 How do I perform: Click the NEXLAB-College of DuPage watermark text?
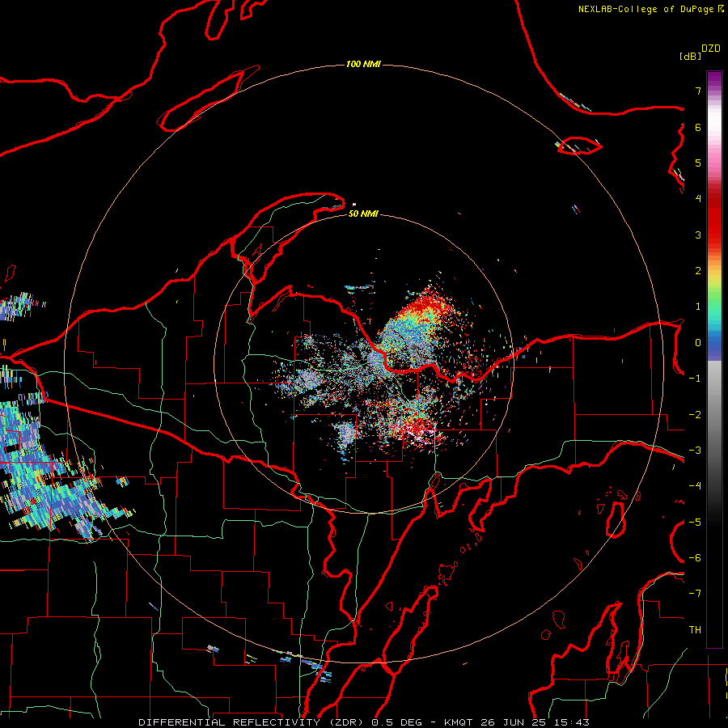(x=647, y=9)
